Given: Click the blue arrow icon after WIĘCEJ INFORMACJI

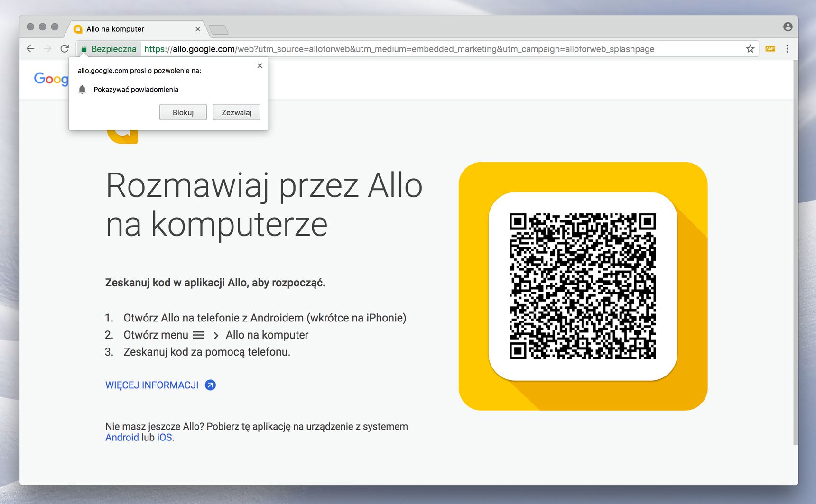Looking at the screenshot, I should [x=210, y=385].
